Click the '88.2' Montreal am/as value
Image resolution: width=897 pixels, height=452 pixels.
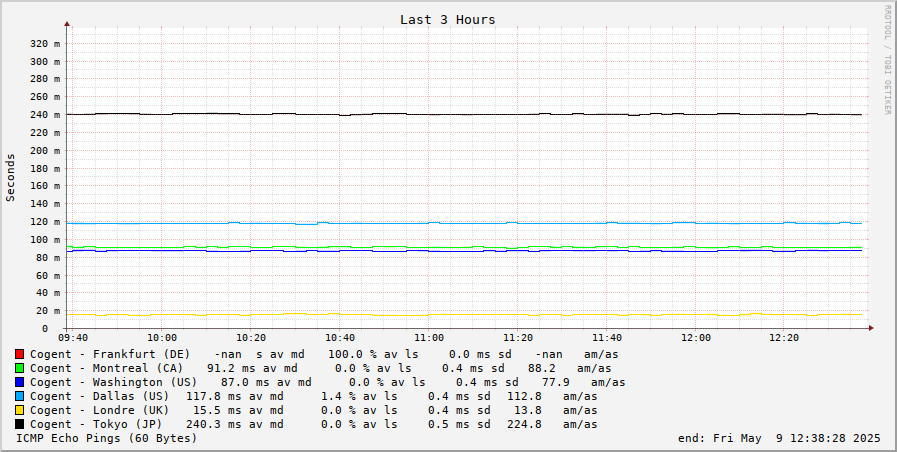542,368
